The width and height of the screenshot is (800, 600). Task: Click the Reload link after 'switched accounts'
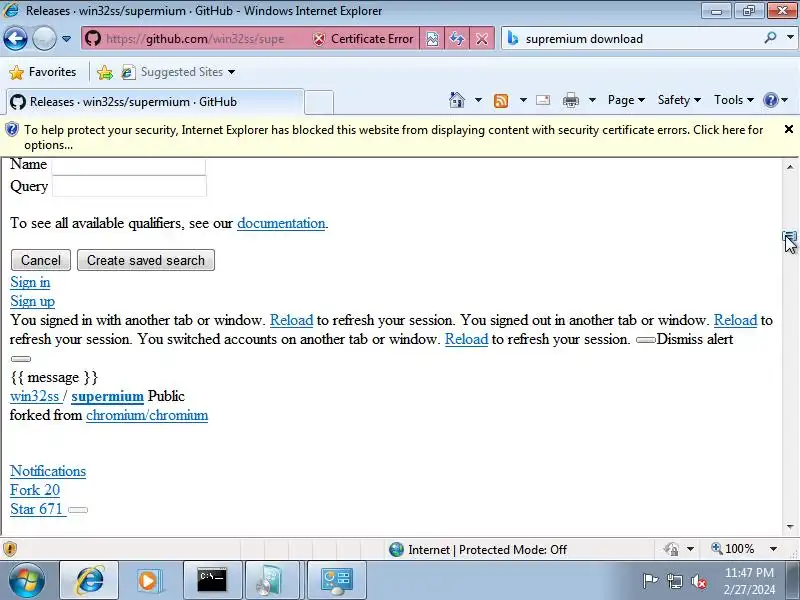[x=466, y=339]
